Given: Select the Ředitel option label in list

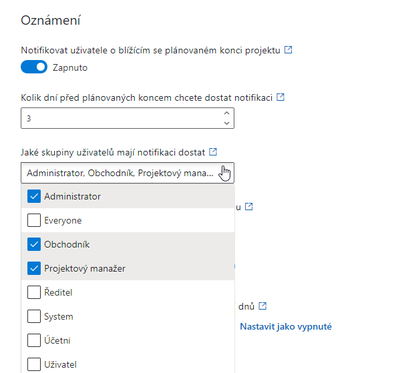Looking at the screenshot, I should tap(58, 292).
